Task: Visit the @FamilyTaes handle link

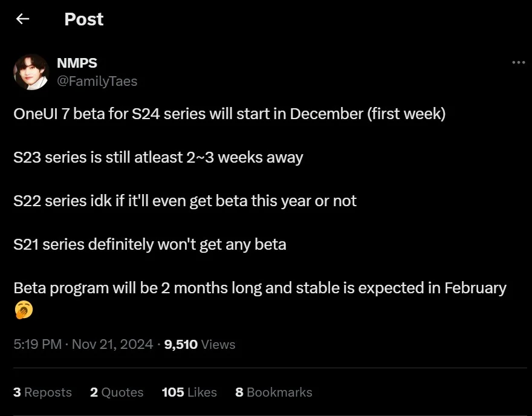Action: click(97, 81)
